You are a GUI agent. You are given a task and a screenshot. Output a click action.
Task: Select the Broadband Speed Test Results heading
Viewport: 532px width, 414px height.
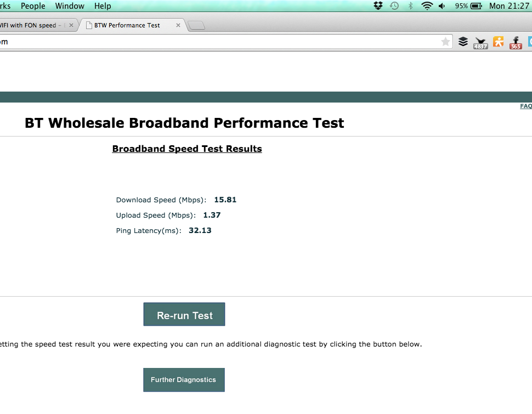point(187,149)
